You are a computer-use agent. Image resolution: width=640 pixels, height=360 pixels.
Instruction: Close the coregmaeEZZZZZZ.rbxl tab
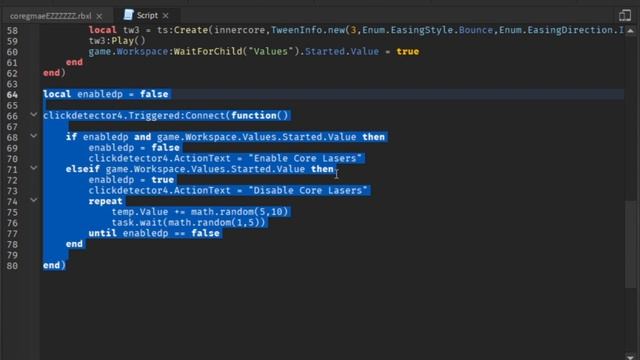point(99,16)
